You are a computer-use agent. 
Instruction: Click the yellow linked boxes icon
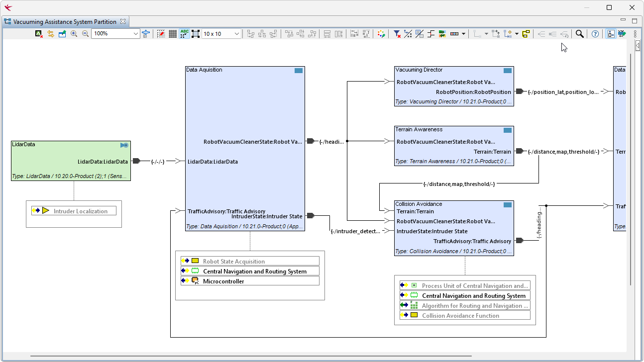pos(526,34)
